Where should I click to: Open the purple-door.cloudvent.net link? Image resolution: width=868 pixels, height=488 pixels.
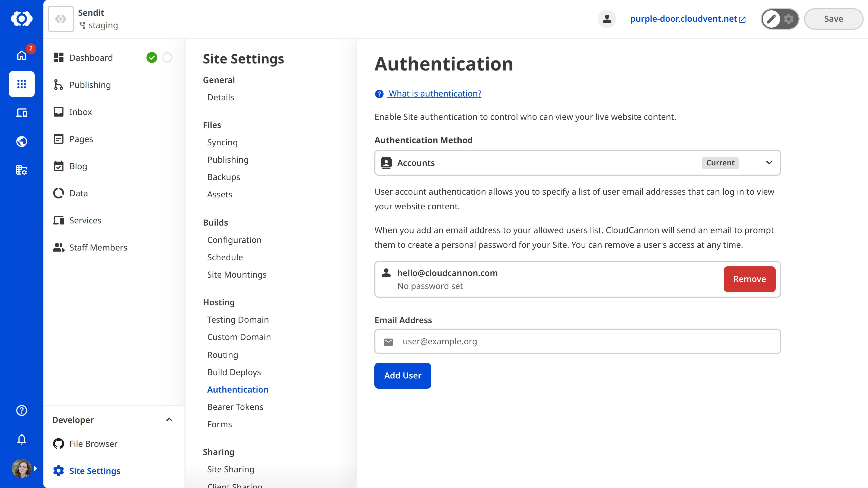(x=688, y=19)
